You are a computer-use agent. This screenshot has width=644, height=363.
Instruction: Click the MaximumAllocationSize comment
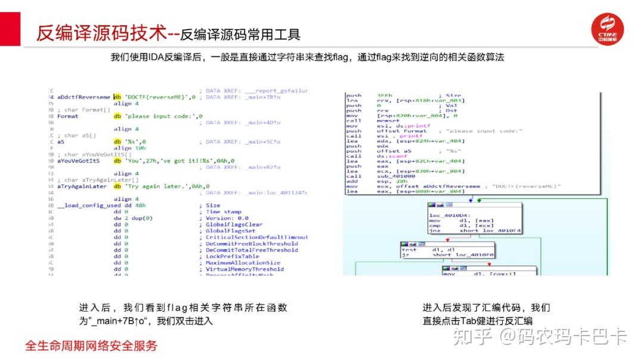pyautogui.click(x=243, y=263)
